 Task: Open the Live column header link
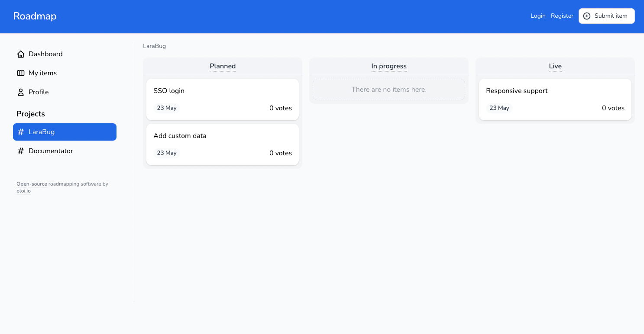(x=555, y=66)
